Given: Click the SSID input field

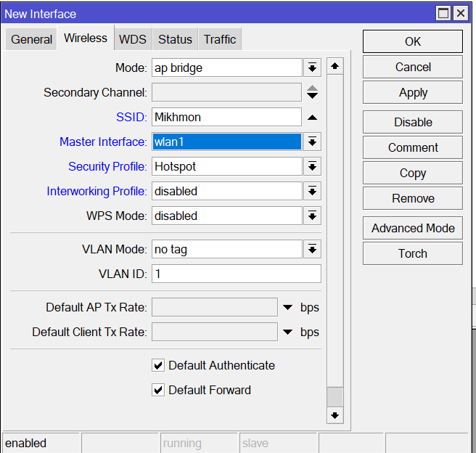Looking at the screenshot, I should pos(227,117).
